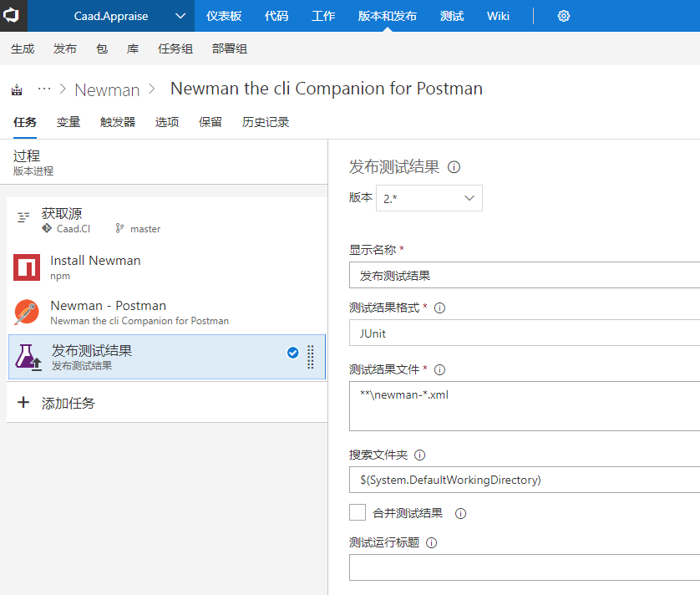Enable the 合并测试结果 checkbox
Screen dimensions: 700x595
pyautogui.click(x=358, y=512)
